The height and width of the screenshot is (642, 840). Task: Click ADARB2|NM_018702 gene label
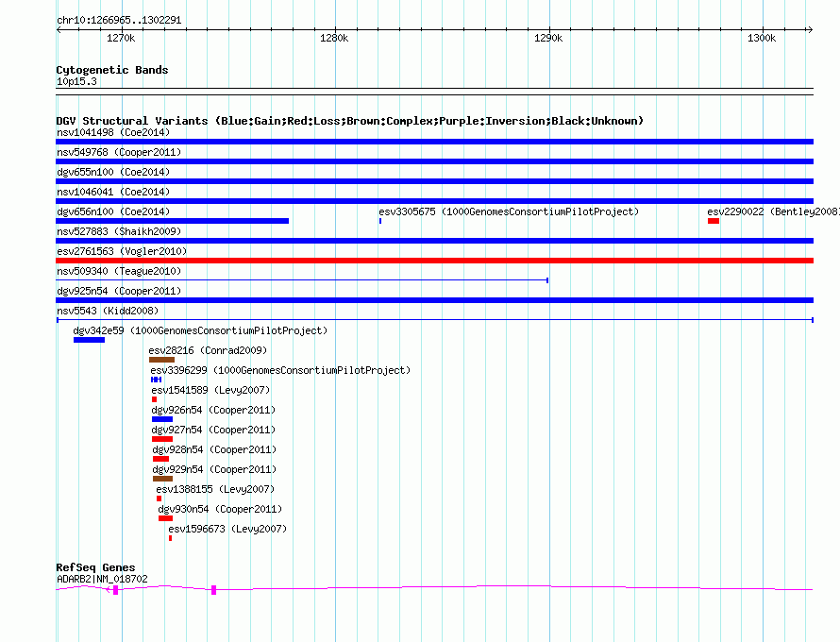click(x=102, y=580)
